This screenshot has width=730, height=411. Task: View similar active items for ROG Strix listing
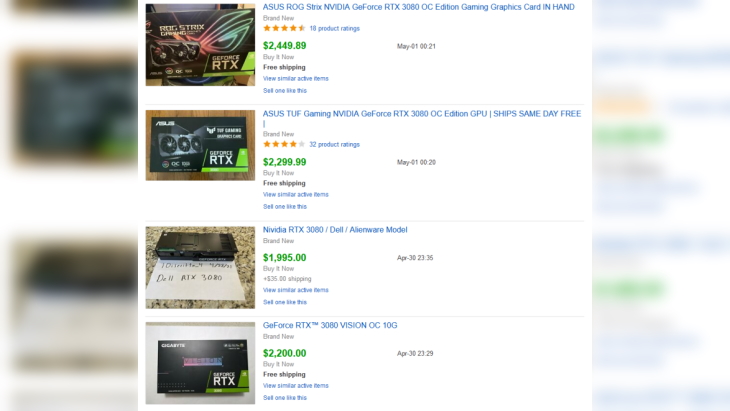296,79
